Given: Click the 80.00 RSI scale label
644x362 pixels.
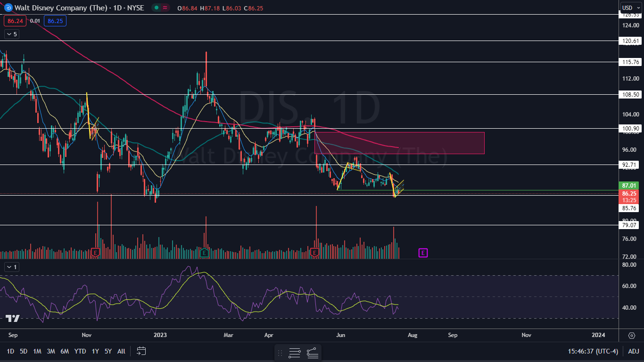Looking at the screenshot, I should (630, 265).
